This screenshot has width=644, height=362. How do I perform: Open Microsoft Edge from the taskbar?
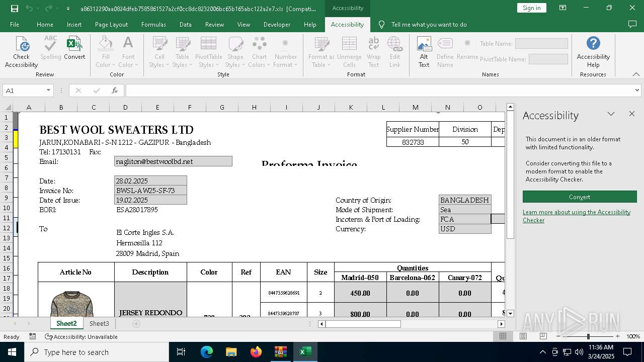[207, 352]
